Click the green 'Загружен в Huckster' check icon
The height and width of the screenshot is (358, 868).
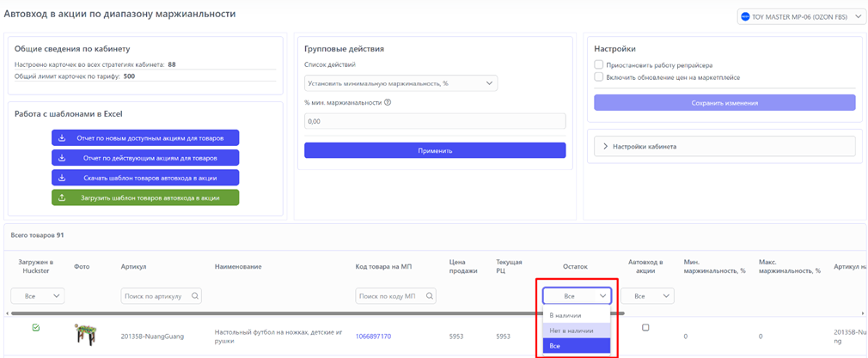pyautogui.click(x=36, y=327)
